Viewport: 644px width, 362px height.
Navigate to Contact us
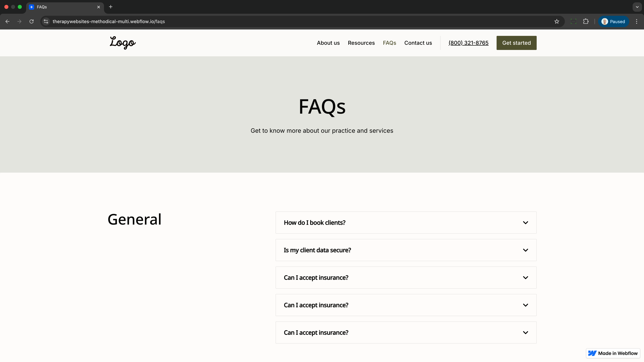418,43
